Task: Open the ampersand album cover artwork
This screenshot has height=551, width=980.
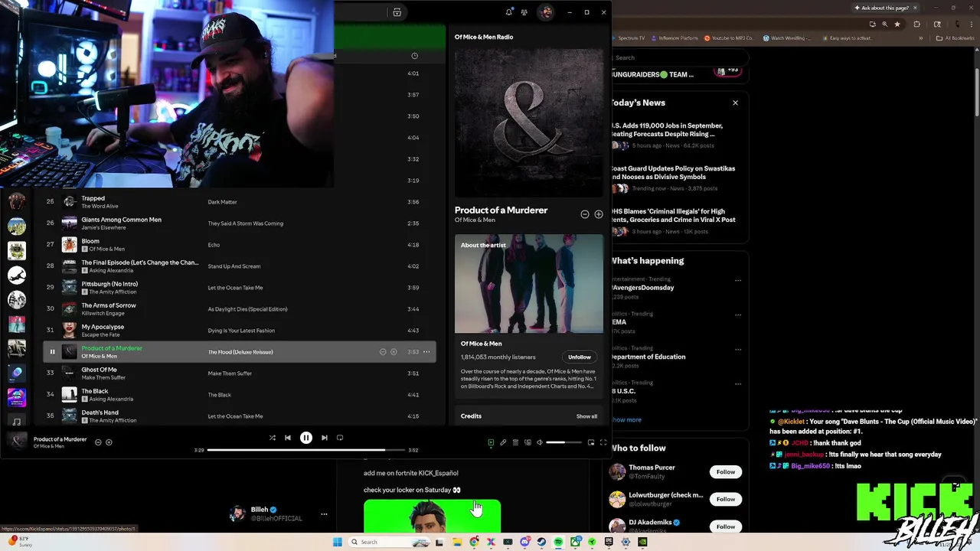Action: 529,123
